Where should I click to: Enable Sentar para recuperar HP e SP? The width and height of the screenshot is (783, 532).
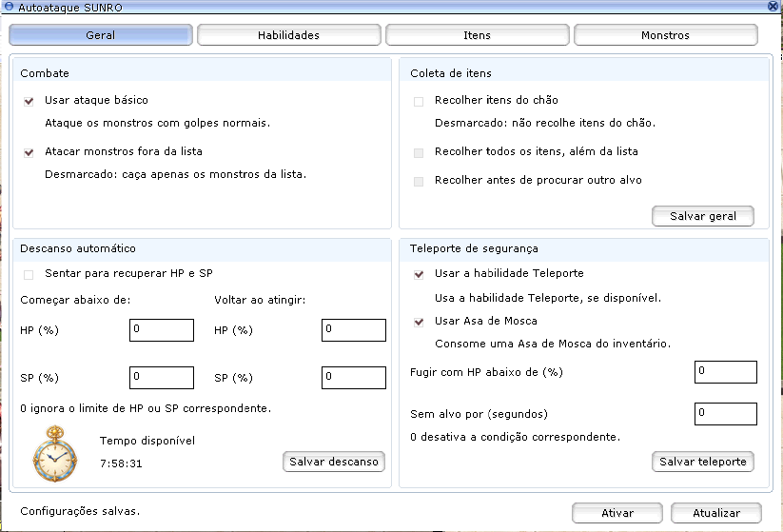[29, 275]
